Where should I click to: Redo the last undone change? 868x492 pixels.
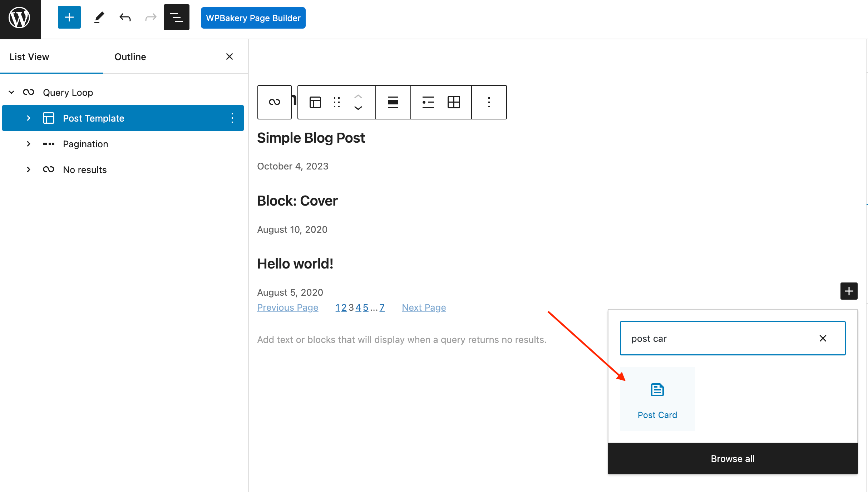tap(151, 18)
